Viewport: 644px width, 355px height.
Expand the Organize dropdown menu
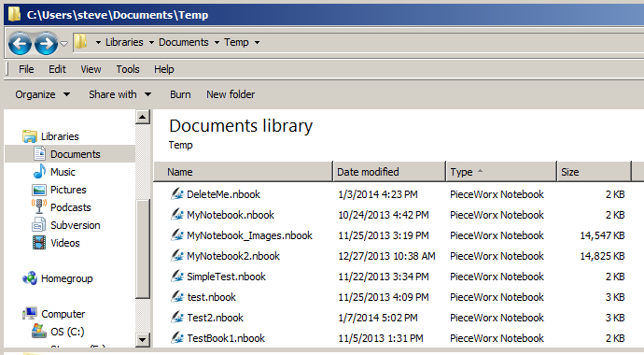tap(43, 94)
